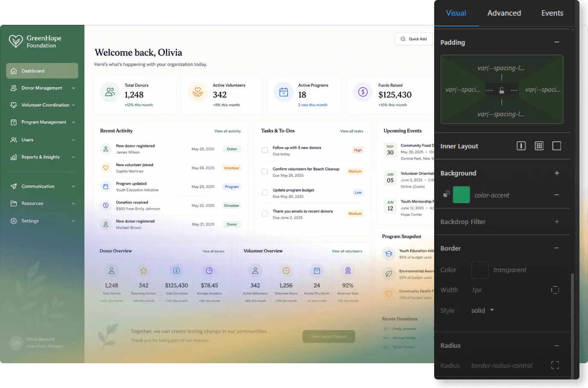
Task: Click the Radius border-radius-control field
Action: [502, 365]
